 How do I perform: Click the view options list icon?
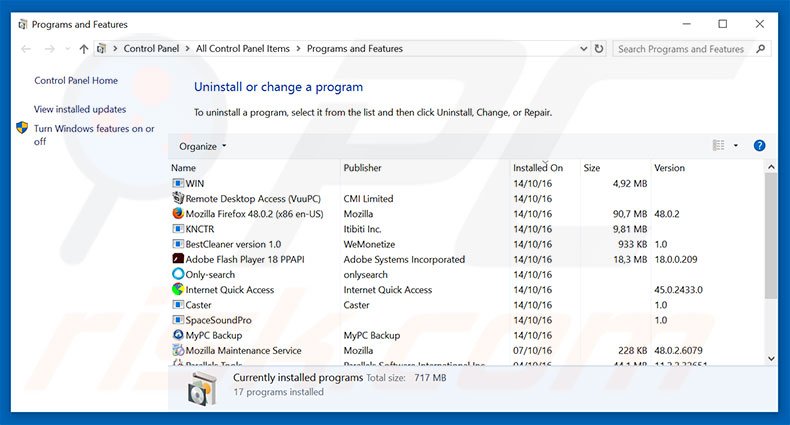718,146
